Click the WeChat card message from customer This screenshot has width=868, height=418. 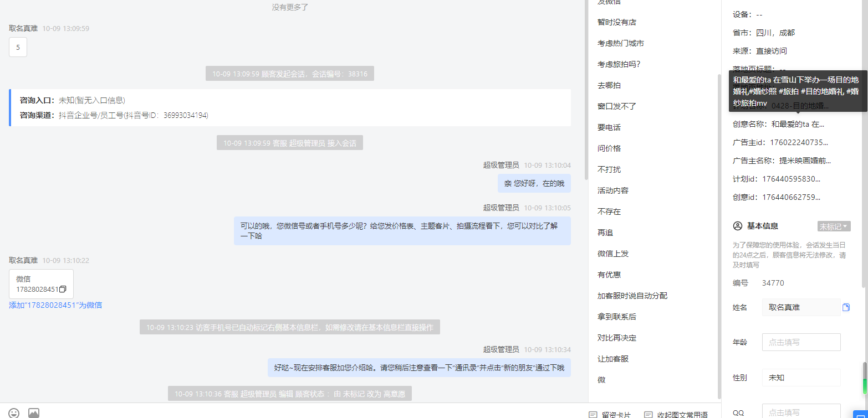point(41,284)
